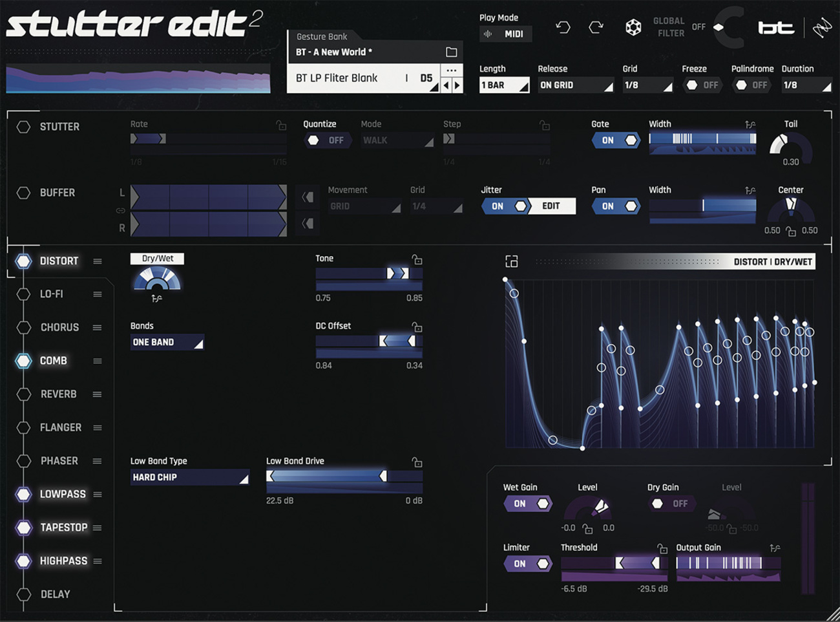Open the Bands ONE BAND dropdown
The image size is (840, 622).
167,342
